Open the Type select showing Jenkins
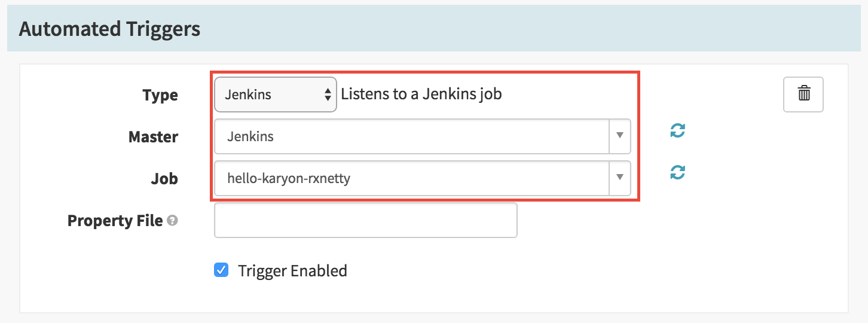This screenshot has width=868, height=323. [x=276, y=95]
